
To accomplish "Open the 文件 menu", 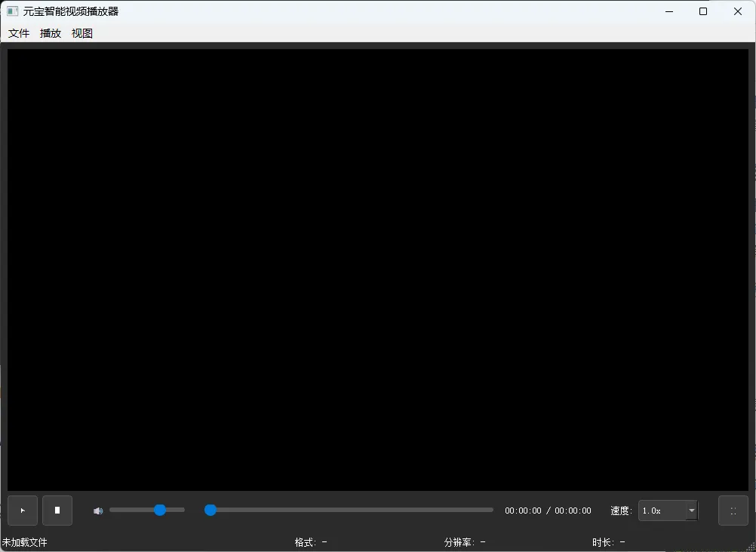I will click(x=19, y=33).
